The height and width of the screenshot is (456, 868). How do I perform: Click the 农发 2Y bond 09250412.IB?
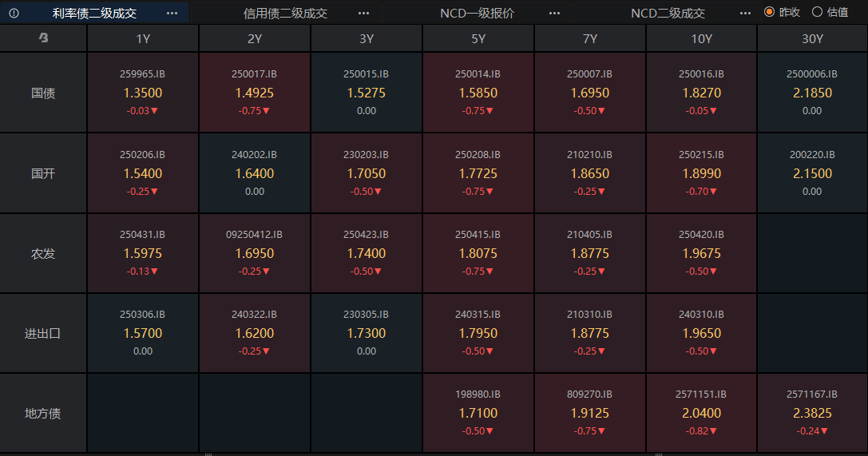click(254, 235)
